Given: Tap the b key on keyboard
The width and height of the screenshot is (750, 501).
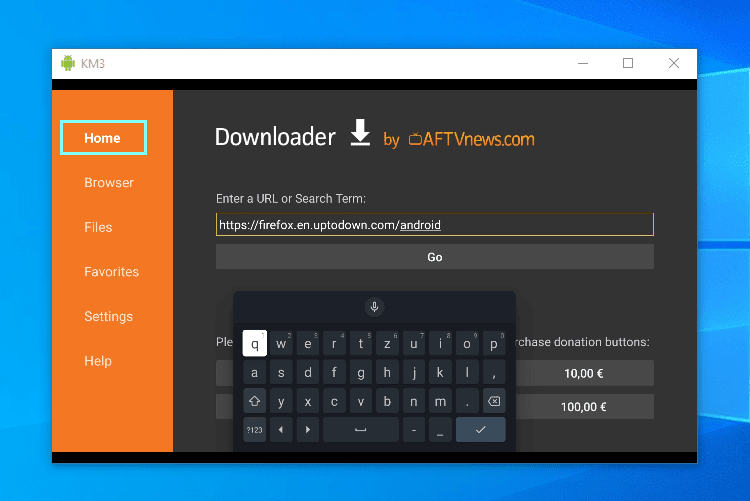Looking at the screenshot, I should point(387,401).
